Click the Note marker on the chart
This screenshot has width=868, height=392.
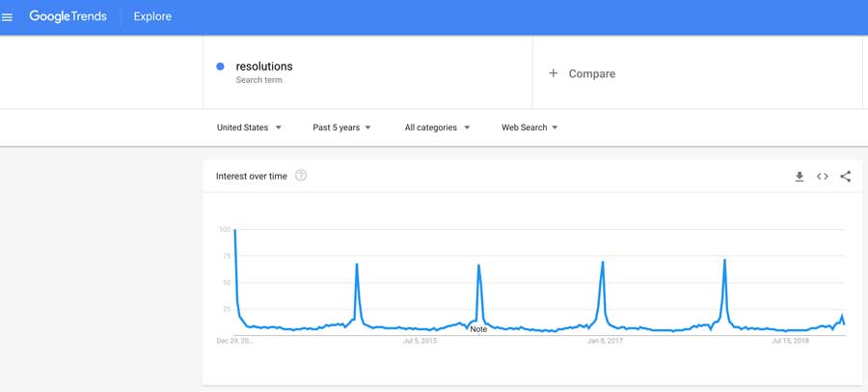tap(478, 329)
